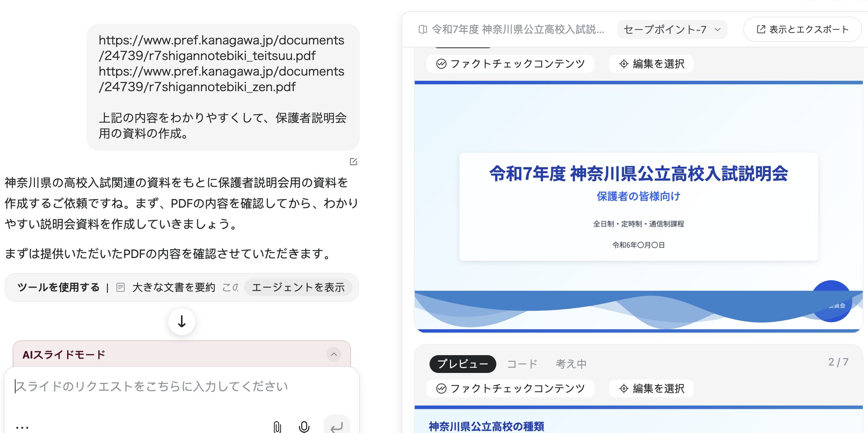Click the send arrow icon
The image size is (868, 433).
click(336, 427)
